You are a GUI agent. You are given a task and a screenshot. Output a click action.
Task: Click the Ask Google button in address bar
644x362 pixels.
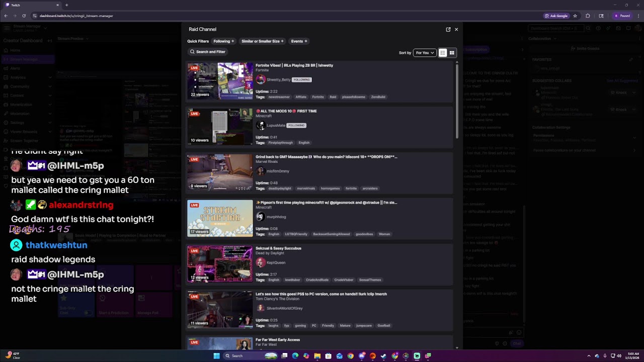click(x=556, y=16)
